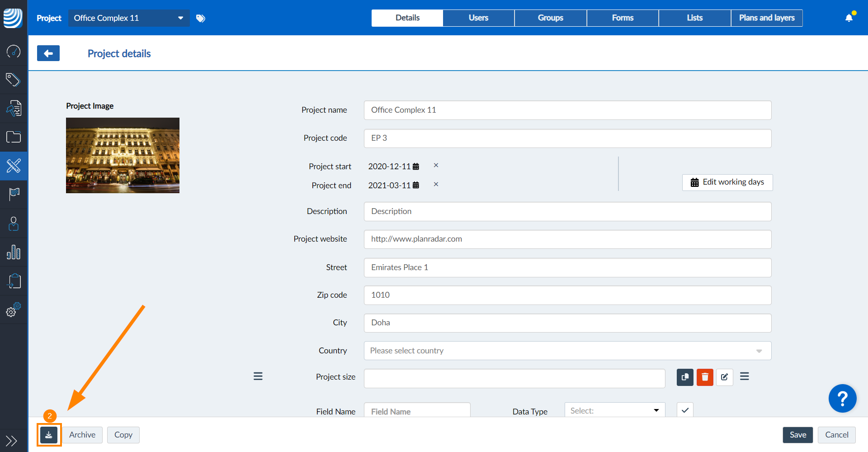This screenshot has width=868, height=452.
Task: Open the statistics bar chart sidebar icon
Action: 14,252
